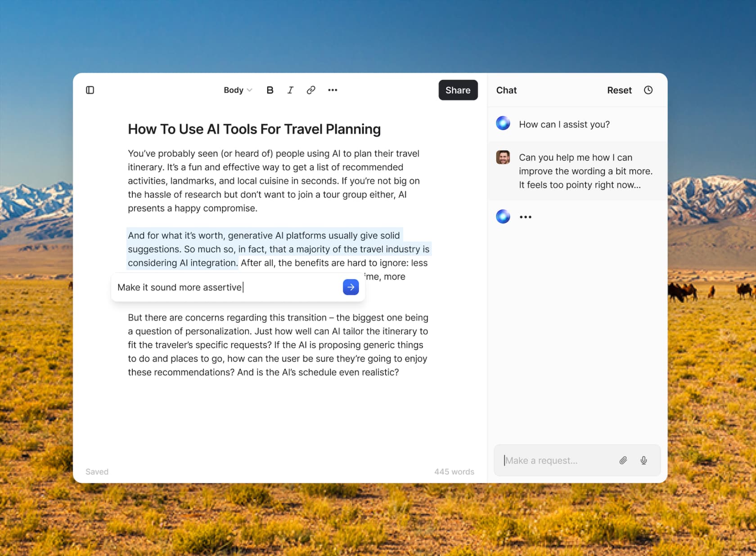
Task: Click the assistant orb beside 'How can I assist you?'
Action: (503, 123)
